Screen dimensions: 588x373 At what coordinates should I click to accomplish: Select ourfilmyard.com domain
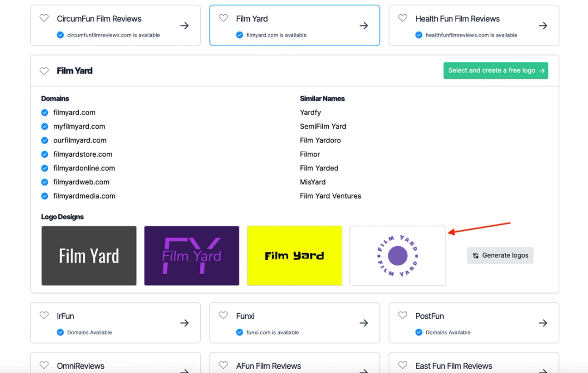point(80,140)
